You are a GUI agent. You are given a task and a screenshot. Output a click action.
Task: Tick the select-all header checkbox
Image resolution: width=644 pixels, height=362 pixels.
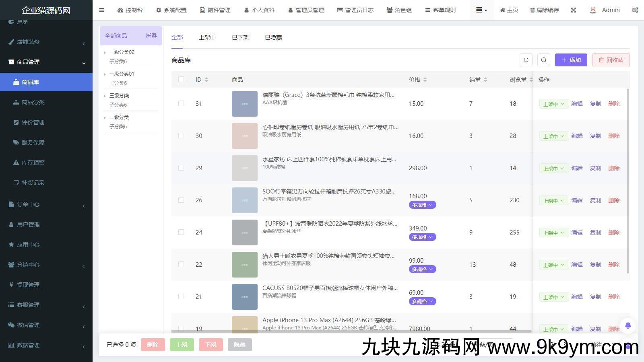[x=181, y=79]
